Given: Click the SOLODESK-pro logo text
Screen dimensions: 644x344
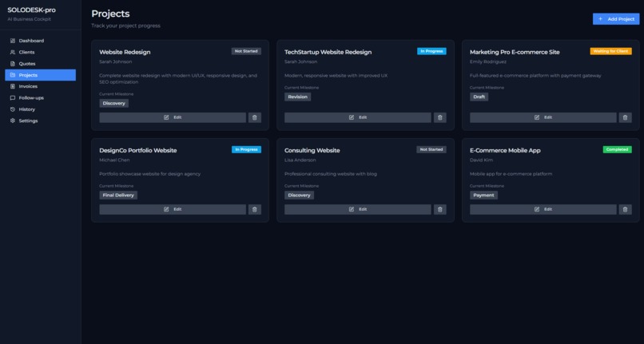Looking at the screenshot, I should (32, 10).
